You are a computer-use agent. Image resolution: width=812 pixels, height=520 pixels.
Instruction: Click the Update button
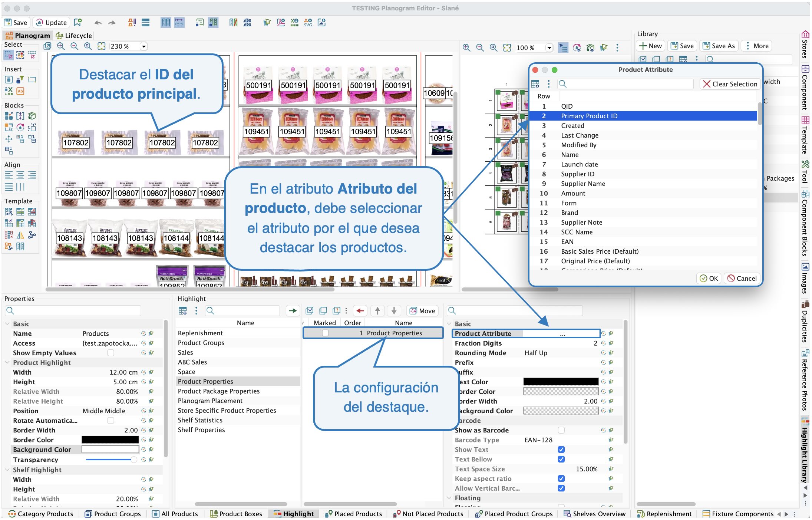pyautogui.click(x=51, y=23)
